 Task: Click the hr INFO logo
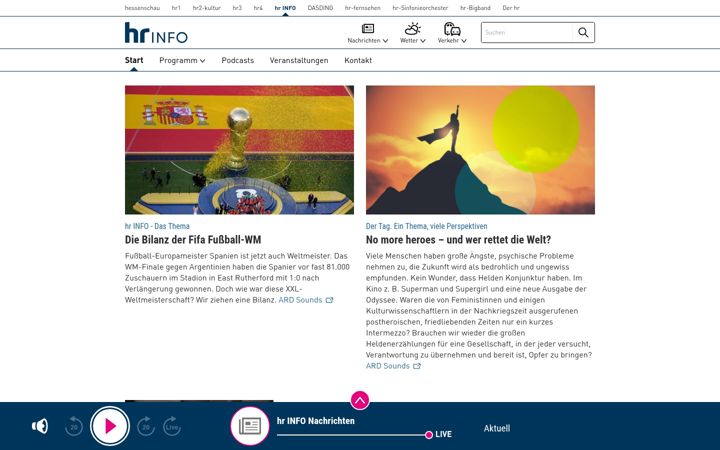point(156,33)
